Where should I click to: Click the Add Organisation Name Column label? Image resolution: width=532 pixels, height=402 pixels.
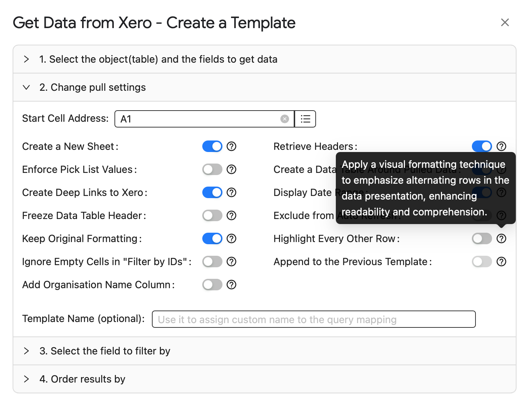pos(99,285)
